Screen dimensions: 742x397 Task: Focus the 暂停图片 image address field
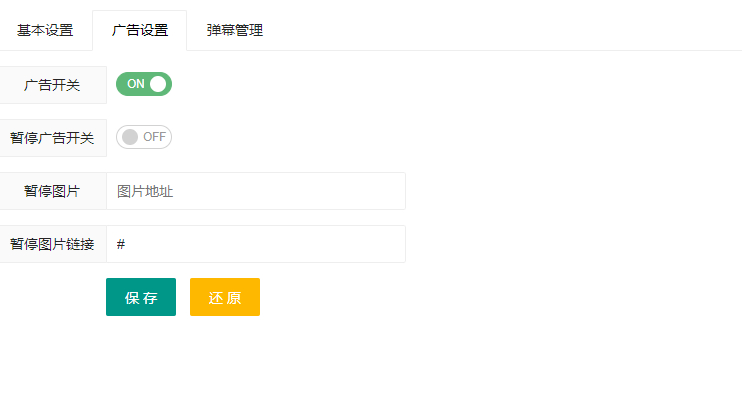(256, 191)
